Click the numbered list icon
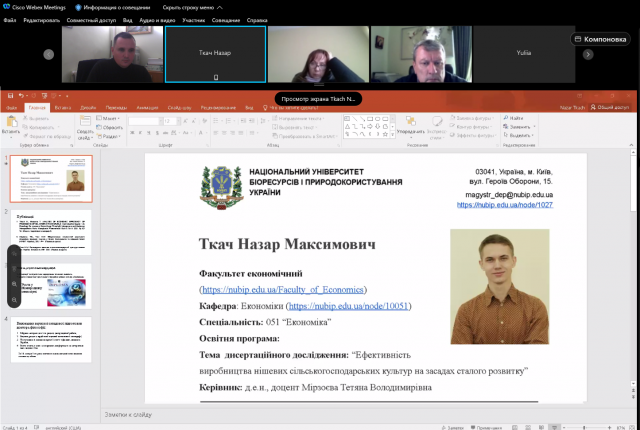Screen dimensions: 640x430 coord(230,121)
